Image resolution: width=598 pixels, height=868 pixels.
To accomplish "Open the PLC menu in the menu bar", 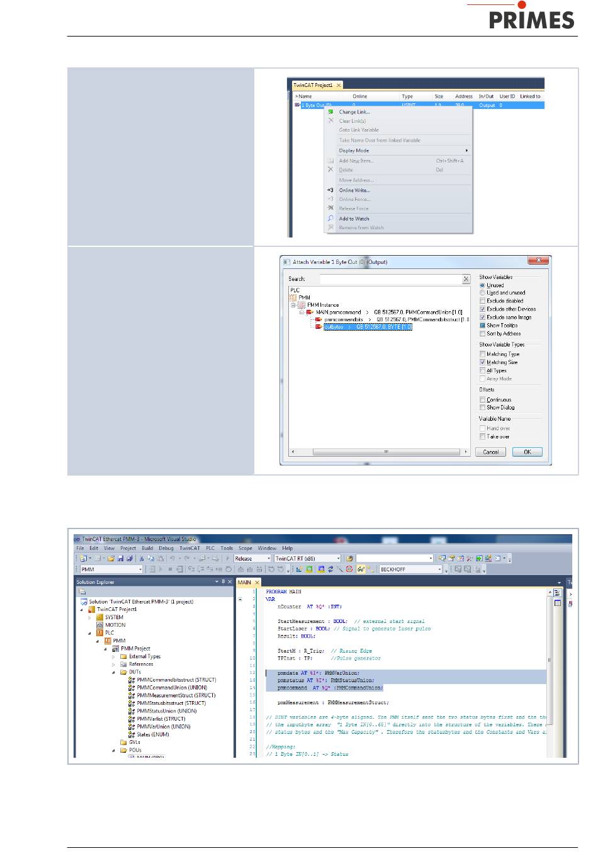I will point(210,548).
